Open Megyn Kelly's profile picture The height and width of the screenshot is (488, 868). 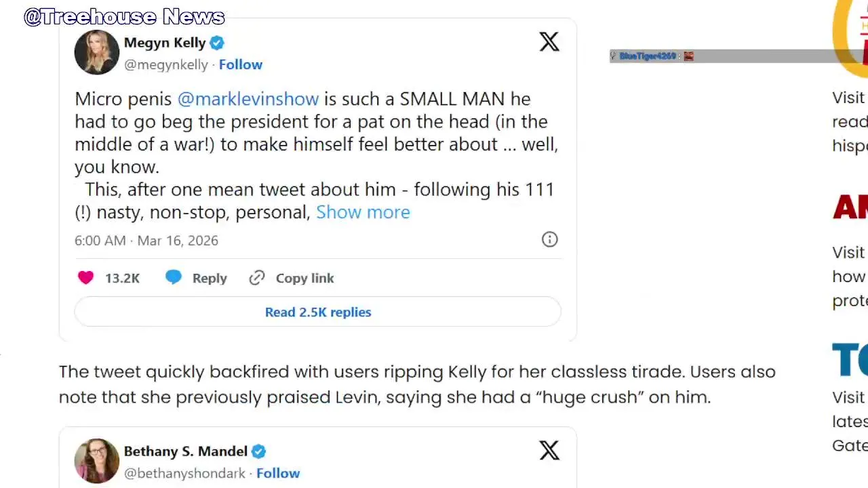(x=97, y=52)
